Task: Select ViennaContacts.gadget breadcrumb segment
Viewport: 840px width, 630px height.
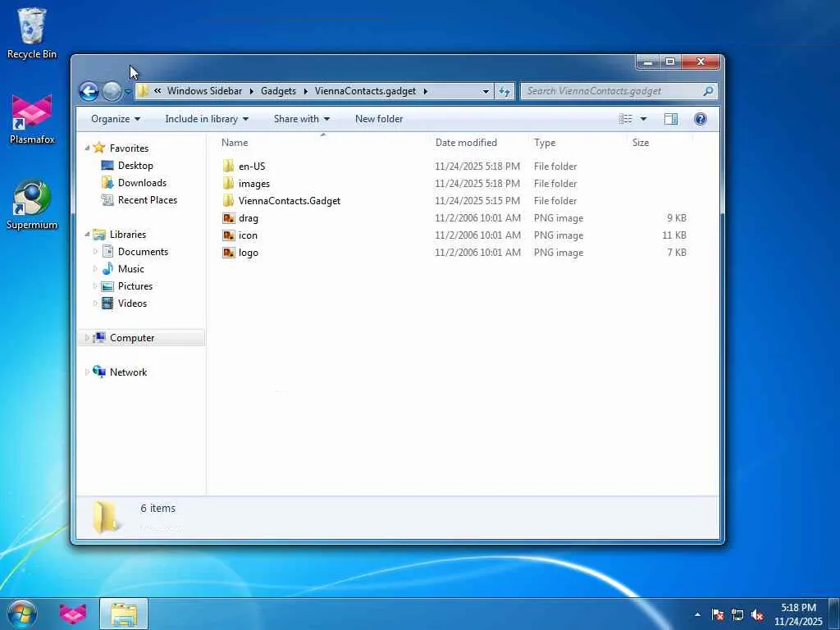Action: click(x=365, y=91)
